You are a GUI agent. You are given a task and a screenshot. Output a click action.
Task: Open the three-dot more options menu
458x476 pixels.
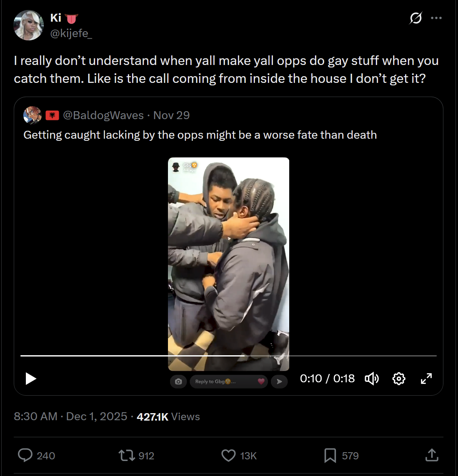pos(436,18)
